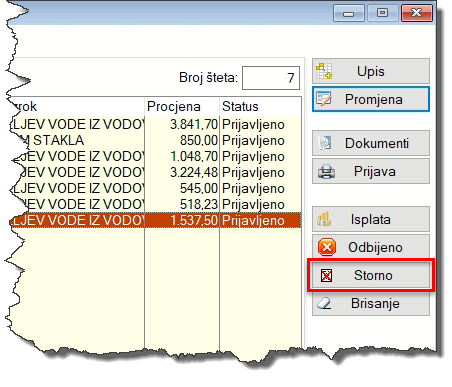Select the Storno button label
452x387 pixels.
[x=373, y=276]
